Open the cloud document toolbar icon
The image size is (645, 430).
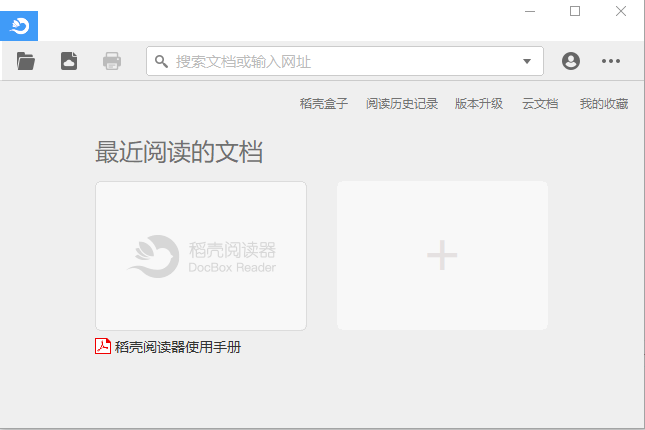[x=69, y=61]
